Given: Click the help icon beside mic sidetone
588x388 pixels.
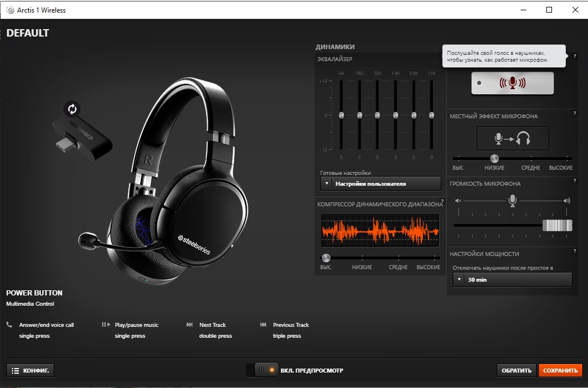Looking at the screenshot, I should tap(574, 113).
